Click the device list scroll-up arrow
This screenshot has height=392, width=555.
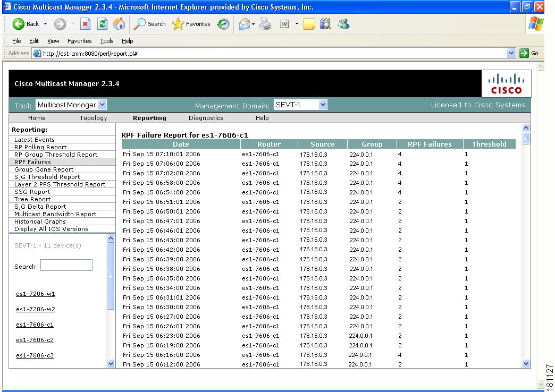pos(111,238)
